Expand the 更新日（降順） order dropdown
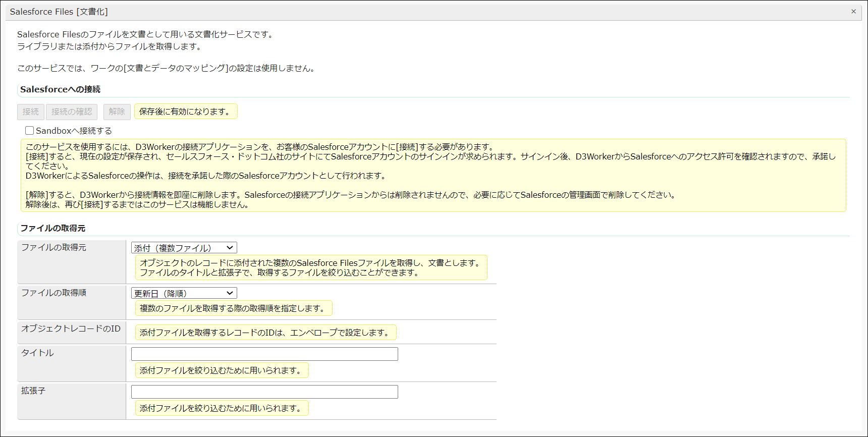 coord(184,293)
